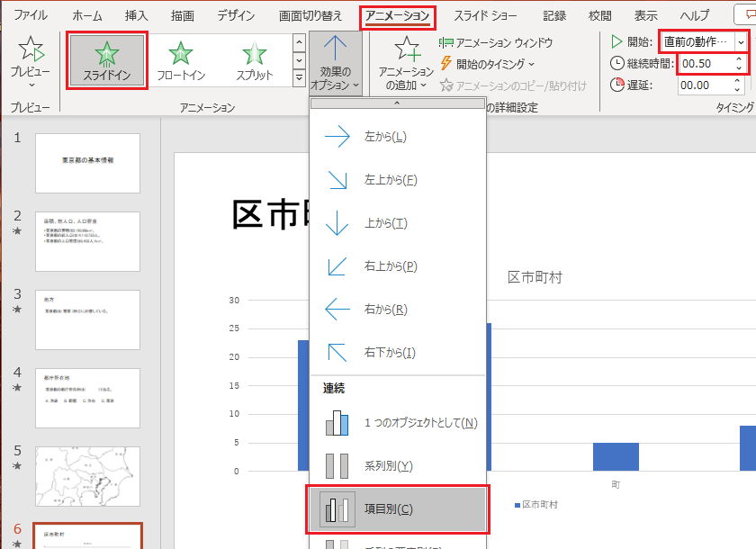Select the Float In animation effect
The image size is (756, 549).
click(181, 60)
